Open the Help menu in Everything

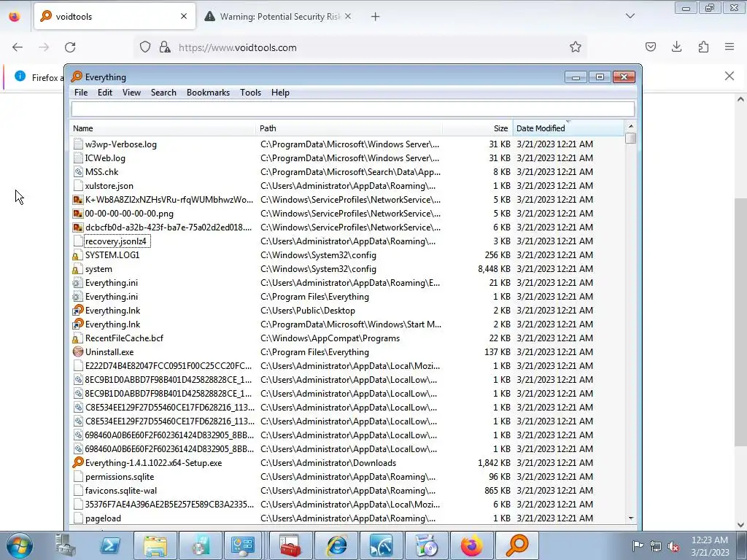[280, 93]
